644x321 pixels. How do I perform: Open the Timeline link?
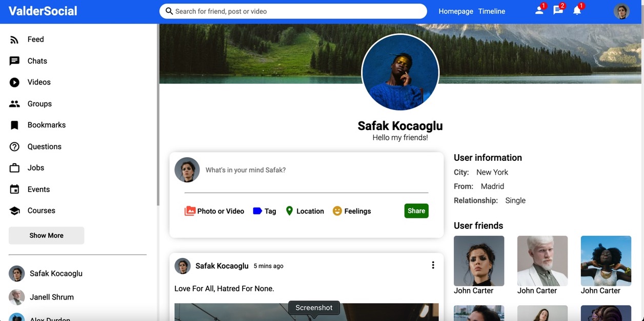coord(491,11)
